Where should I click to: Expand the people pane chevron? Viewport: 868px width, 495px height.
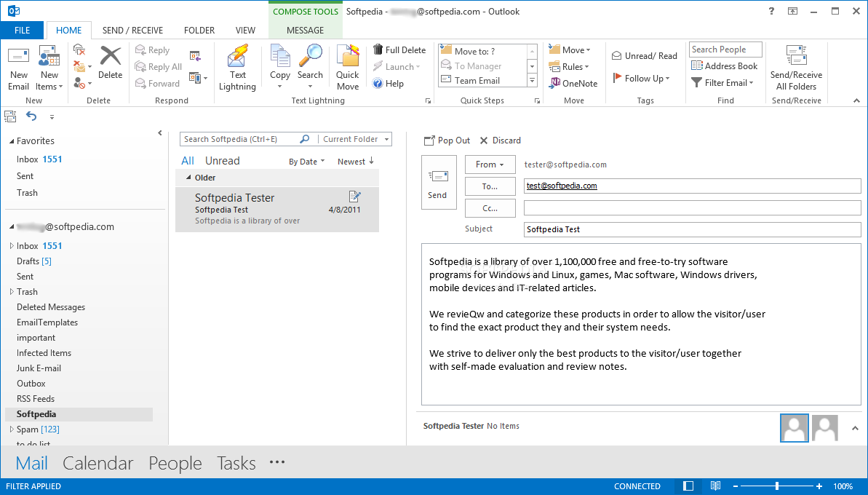click(855, 428)
